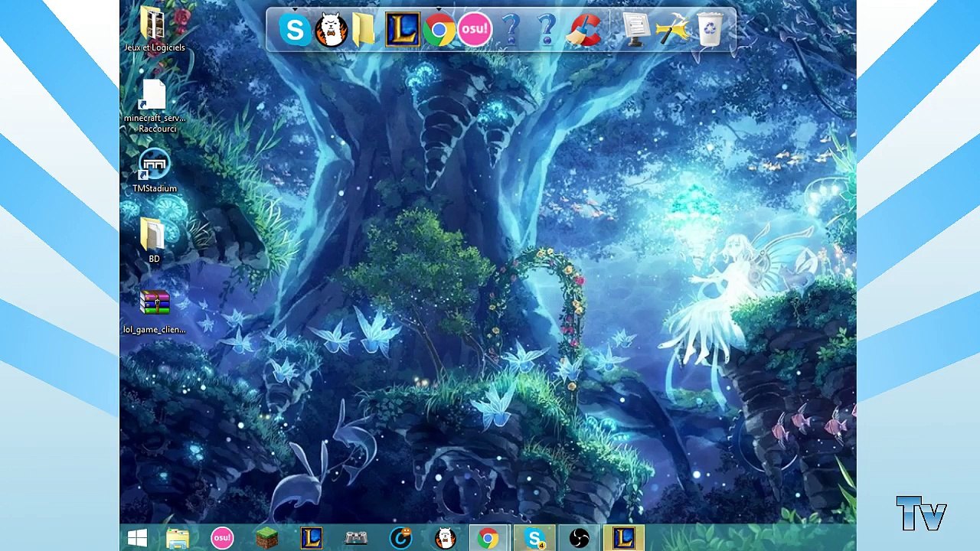Open the alpaca app from the taskbar

click(445, 538)
